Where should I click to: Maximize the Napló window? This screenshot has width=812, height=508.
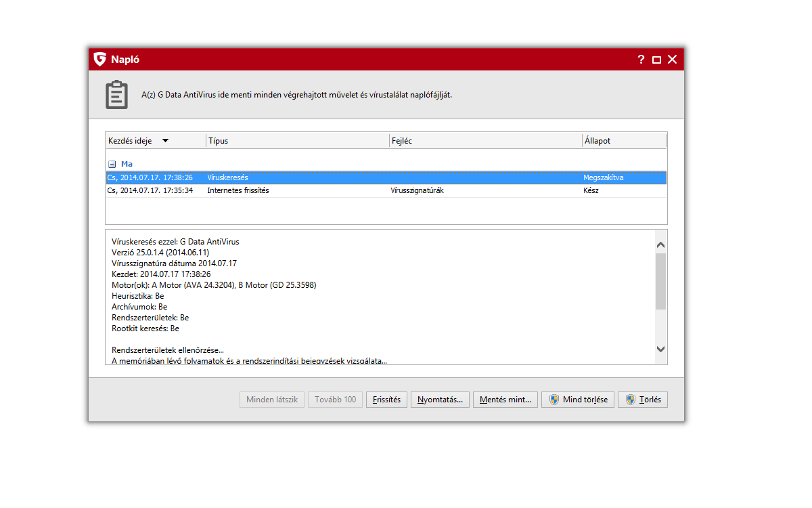coord(656,60)
